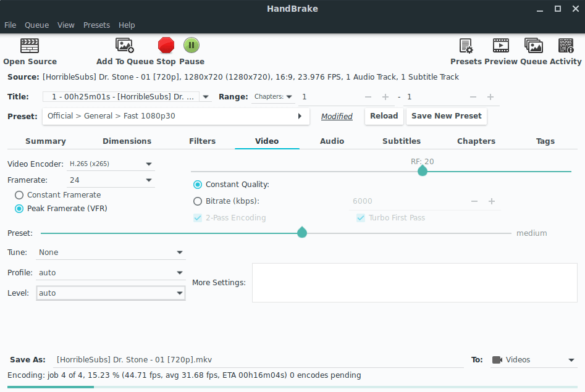Switch to the Summary tab

tap(46, 141)
